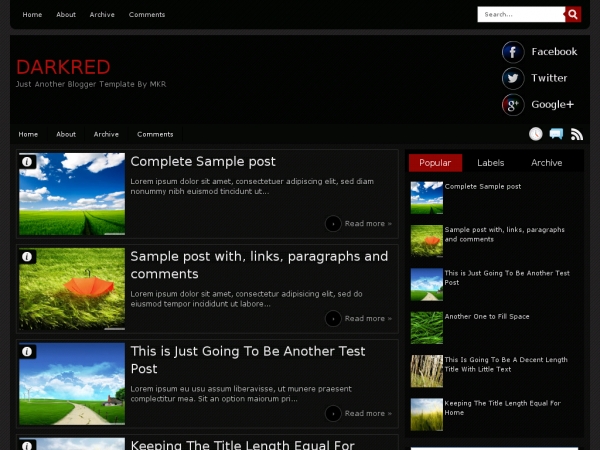This screenshot has width=600, height=450.
Task: Click excerpt starting Lorem ipsum eu usu assum
Action: click(x=241, y=394)
